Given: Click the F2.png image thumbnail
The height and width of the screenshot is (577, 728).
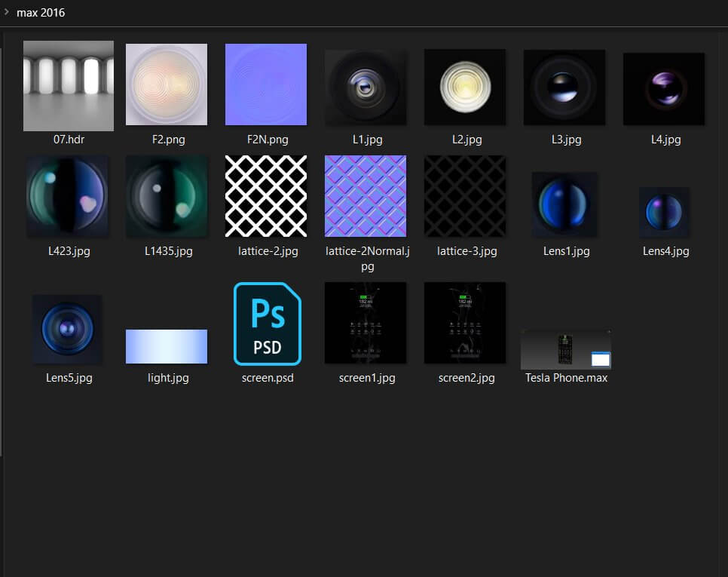Looking at the screenshot, I should 167,85.
